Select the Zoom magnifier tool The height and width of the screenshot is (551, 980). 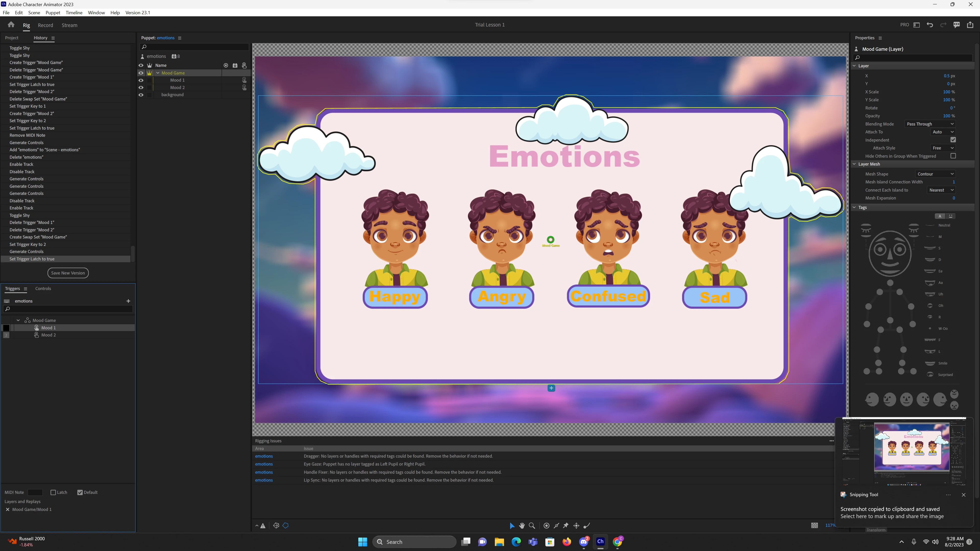point(532,525)
